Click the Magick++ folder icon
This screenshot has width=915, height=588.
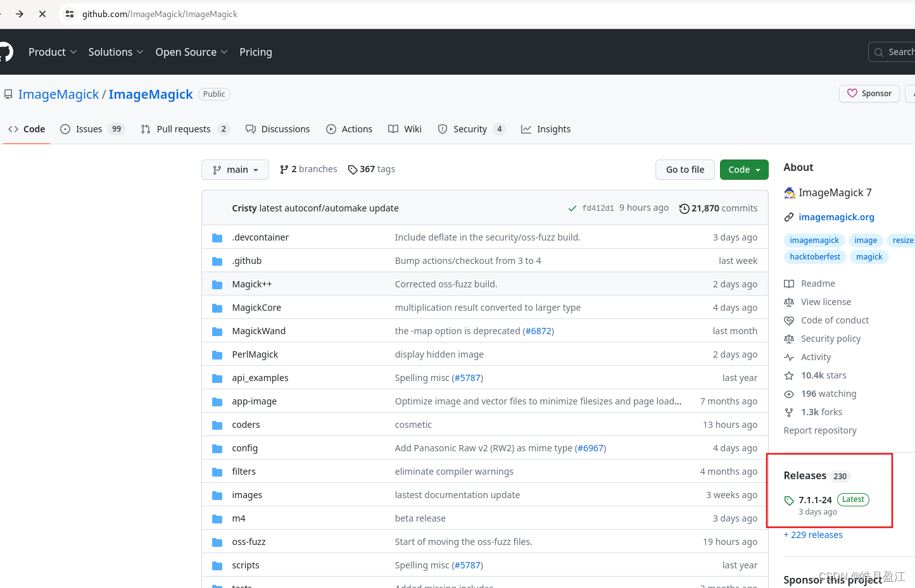pyautogui.click(x=217, y=284)
